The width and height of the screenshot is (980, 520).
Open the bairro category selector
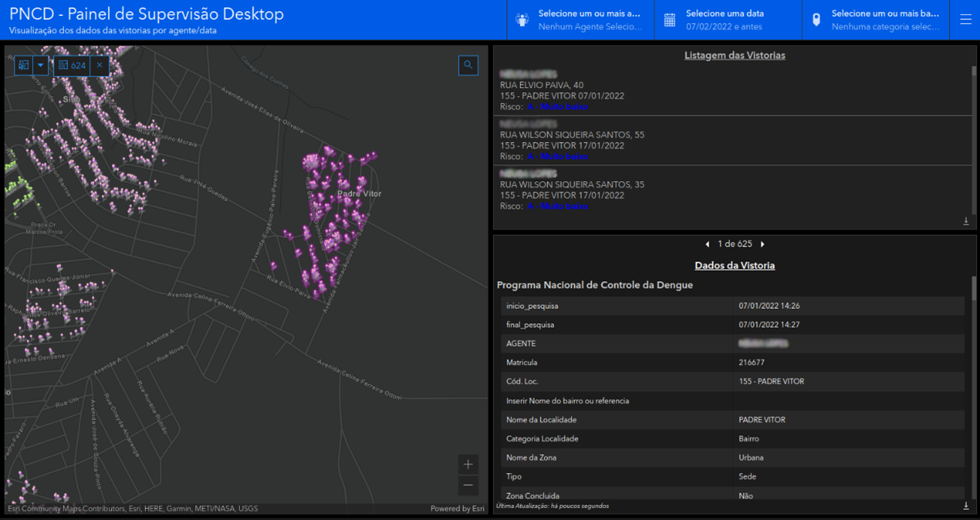click(876, 20)
